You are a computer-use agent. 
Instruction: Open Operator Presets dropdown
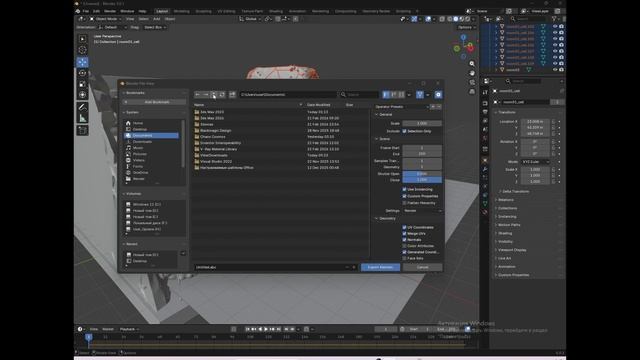[402, 107]
